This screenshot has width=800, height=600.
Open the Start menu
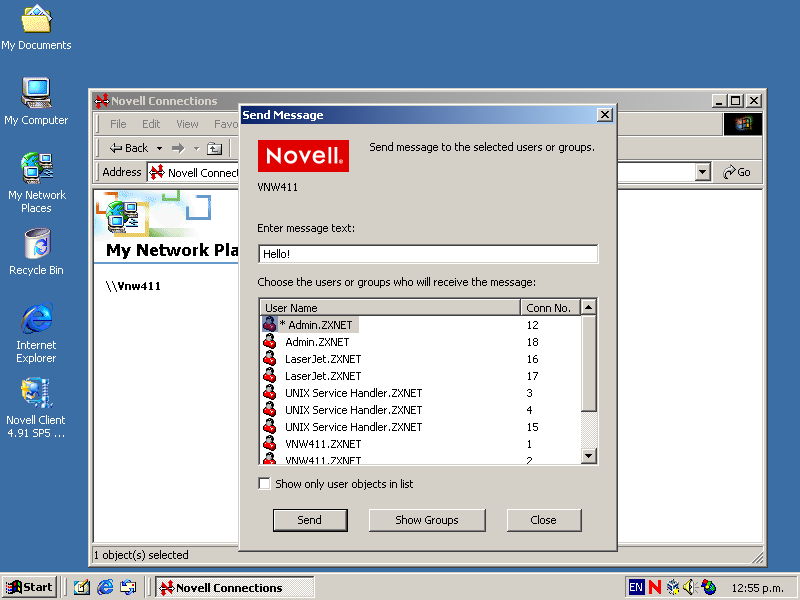[29, 588]
